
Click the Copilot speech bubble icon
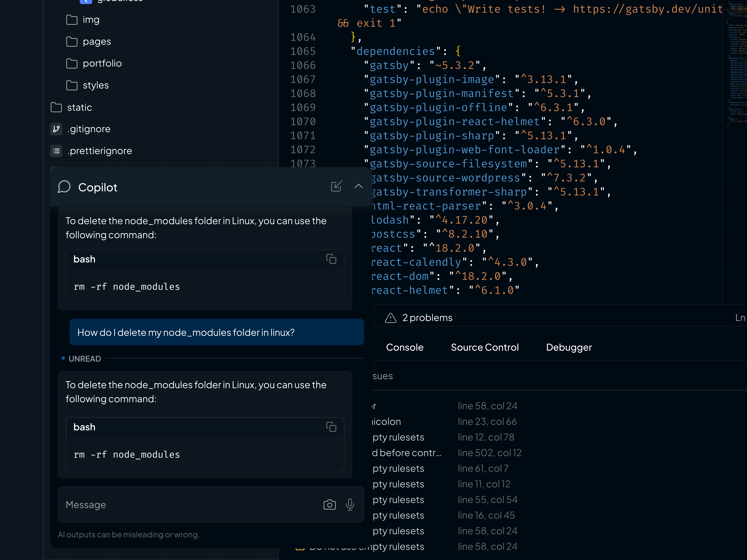tap(64, 186)
